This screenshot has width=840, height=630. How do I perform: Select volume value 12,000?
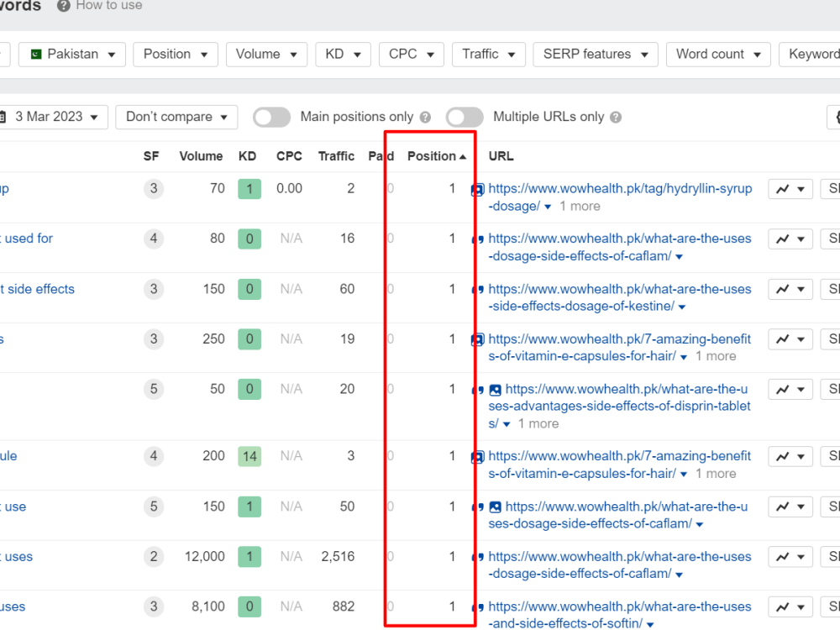click(x=205, y=557)
